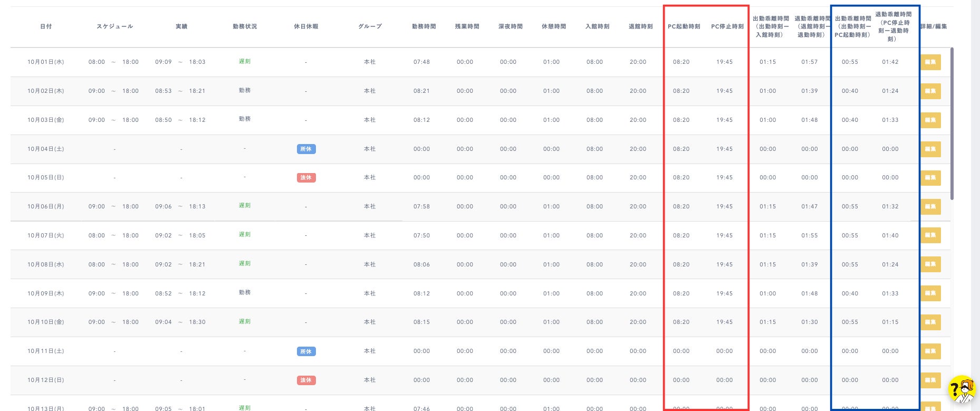Image resolution: width=980 pixels, height=411 pixels.
Task: Click the 遅刻 status on 10月01日(水)
Action: click(x=245, y=62)
